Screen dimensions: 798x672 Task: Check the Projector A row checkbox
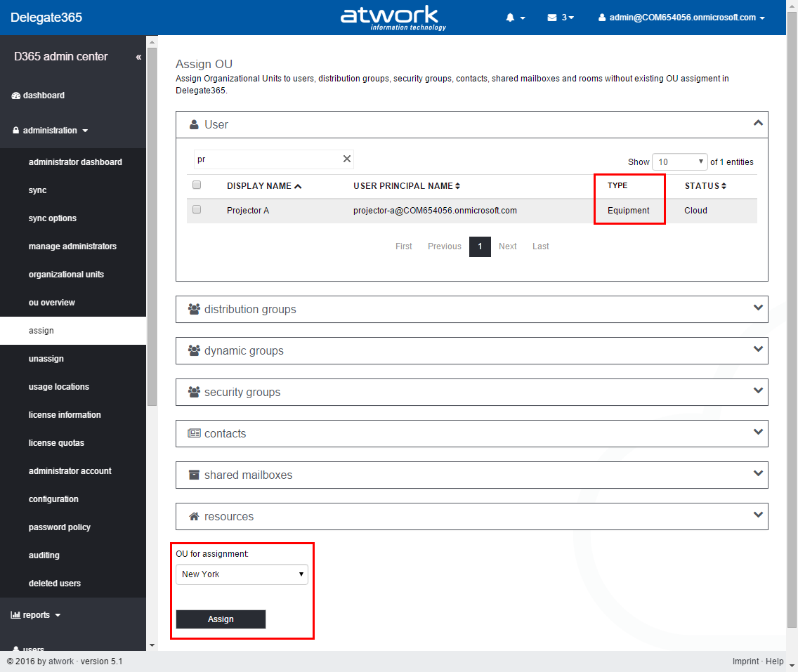coord(197,210)
